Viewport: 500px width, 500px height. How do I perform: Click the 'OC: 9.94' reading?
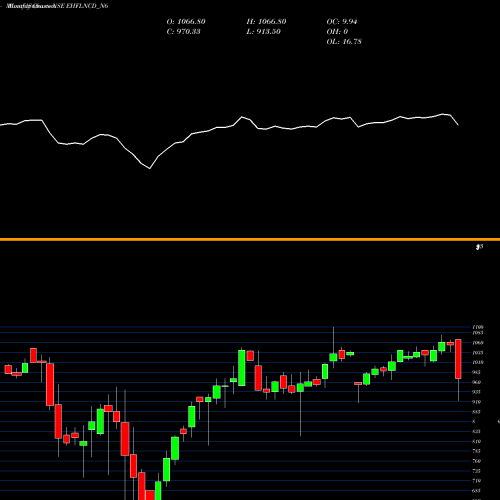[x=342, y=22]
